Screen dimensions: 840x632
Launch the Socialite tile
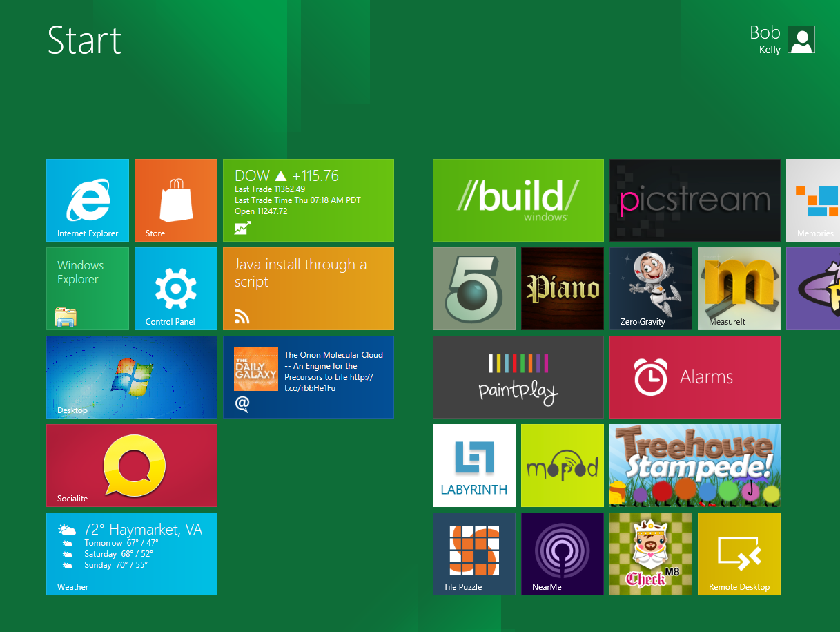(132, 466)
